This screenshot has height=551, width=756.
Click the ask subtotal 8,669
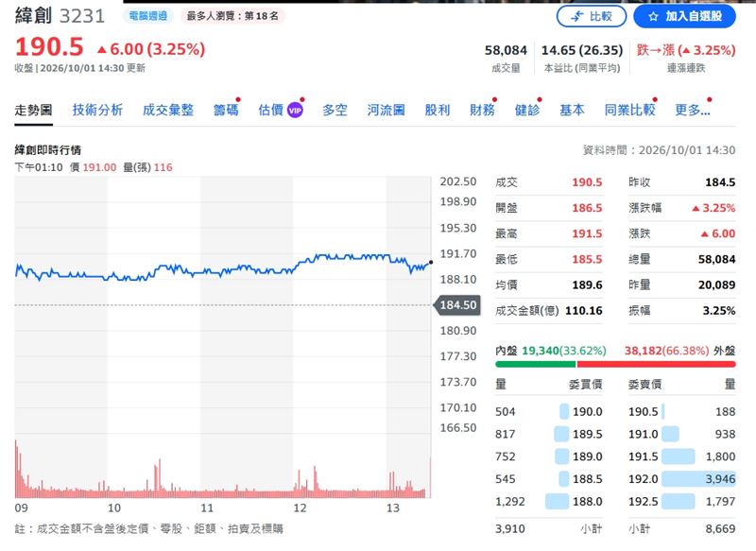point(720,529)
